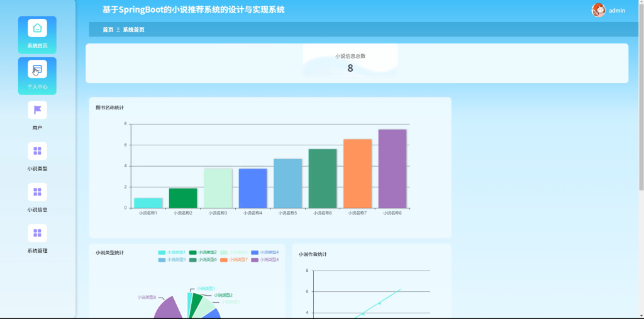Click x-axis label 小说名称2
Viewport: 644px width, 319px height.
pyautogui.click(x=183, y=213)
